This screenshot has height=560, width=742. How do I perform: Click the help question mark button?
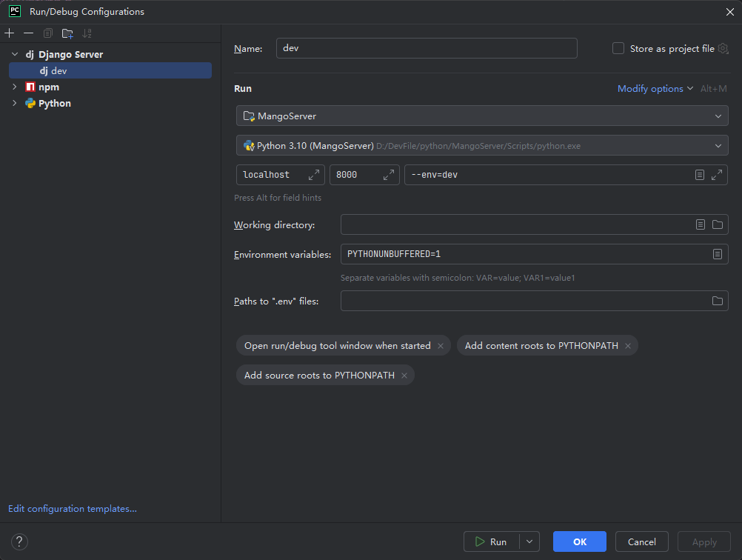pos(20,541)
